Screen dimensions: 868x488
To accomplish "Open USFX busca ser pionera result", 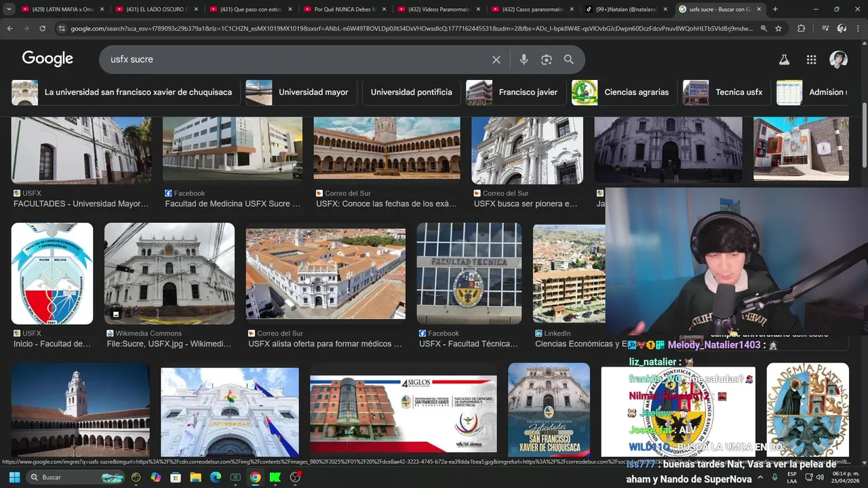I will (x=526, y=204).
